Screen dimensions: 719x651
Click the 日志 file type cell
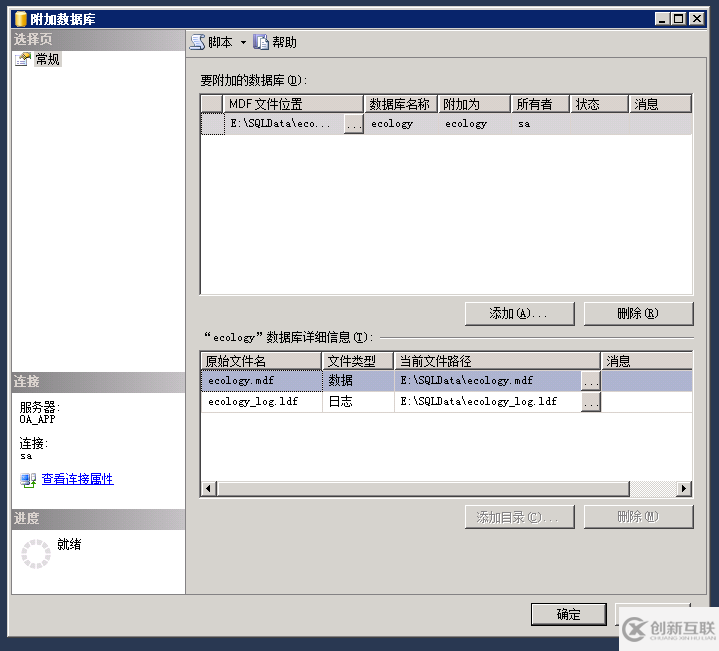point(358,402)
